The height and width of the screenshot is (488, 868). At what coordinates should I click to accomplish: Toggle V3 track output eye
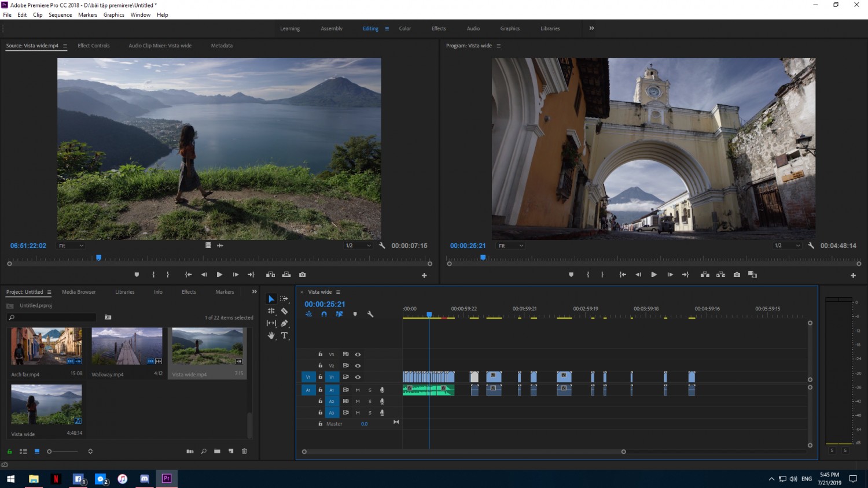(358, 354)
